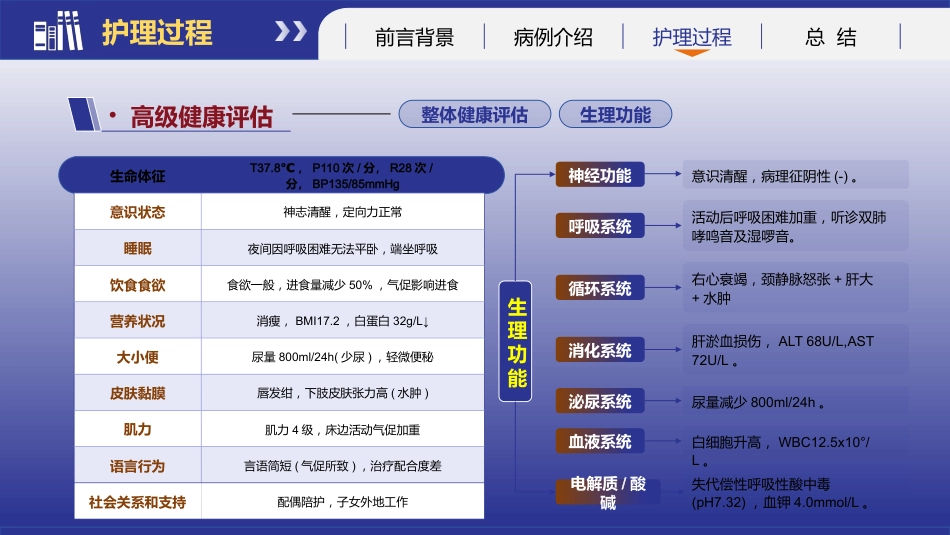Image resolution: width=950 pixels, height=535 pixels.
Task: Click the text 尿量减少 800ml/24h
Action: 759,402
